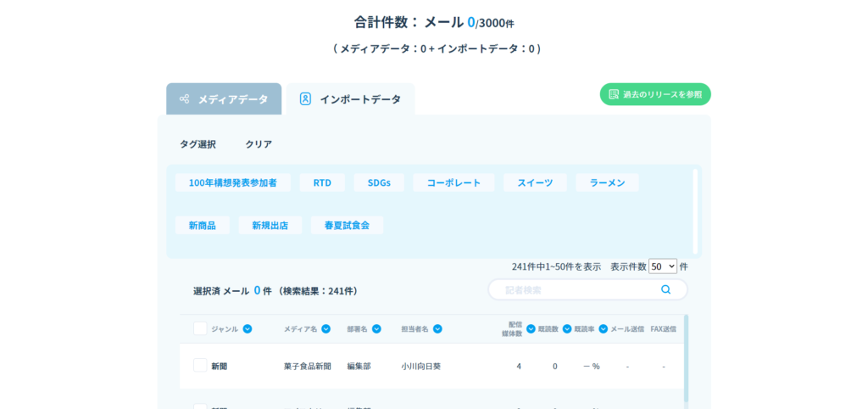Select the SDGs tag
This screenshot has height=409, width=868.
tap(379, 182)
